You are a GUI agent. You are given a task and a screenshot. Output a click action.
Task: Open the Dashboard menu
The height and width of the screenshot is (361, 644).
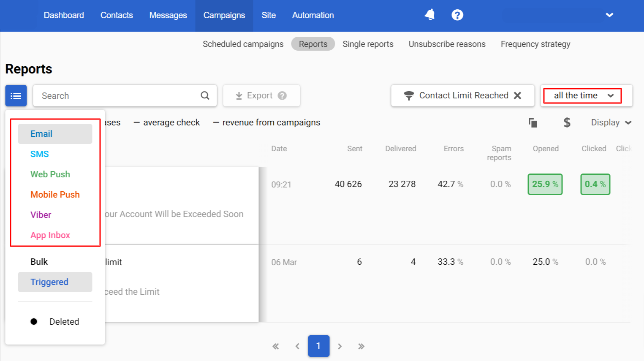click(64, 15)
